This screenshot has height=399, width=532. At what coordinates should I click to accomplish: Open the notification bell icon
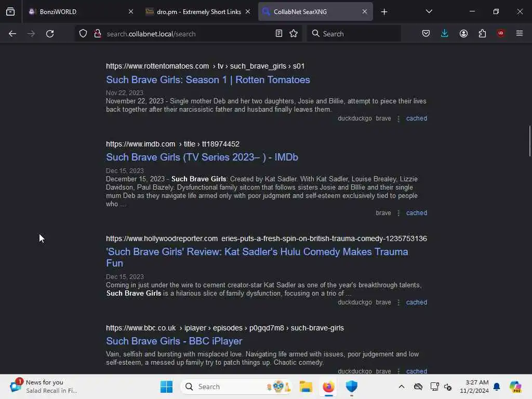(497, 387)
